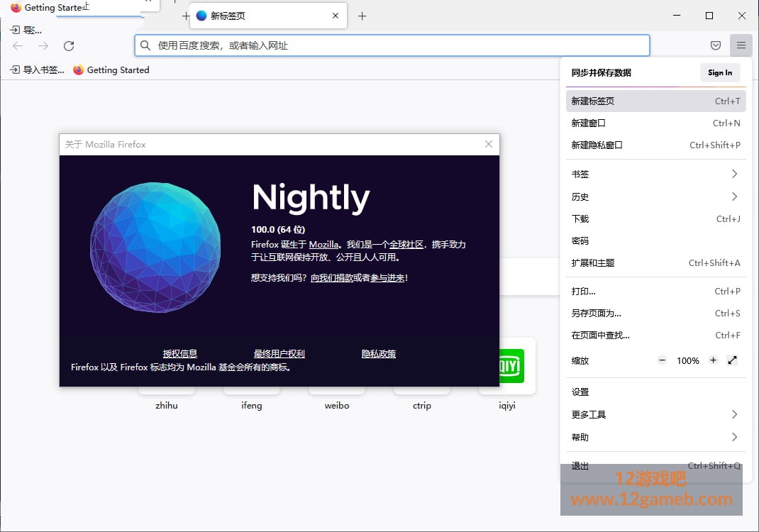Screen dimensions: 759x532
Task: Go forward with the forward arrow
Action: pos(43,46)
